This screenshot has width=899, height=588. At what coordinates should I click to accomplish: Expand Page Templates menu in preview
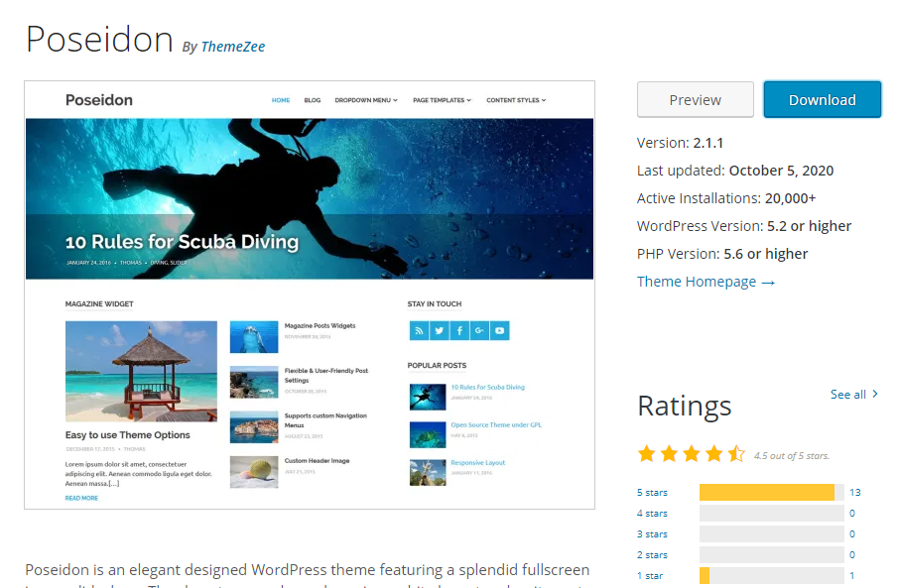[x=442, y=100]
